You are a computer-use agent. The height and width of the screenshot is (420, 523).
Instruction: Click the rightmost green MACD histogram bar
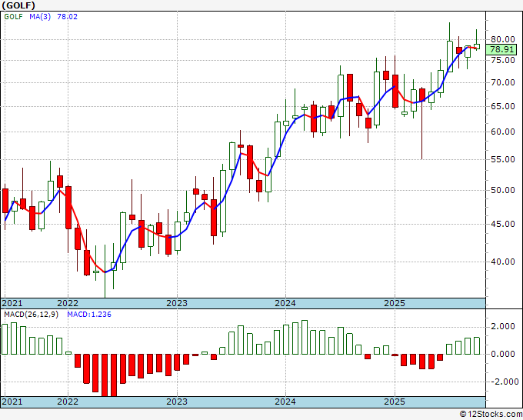(477, 345)
